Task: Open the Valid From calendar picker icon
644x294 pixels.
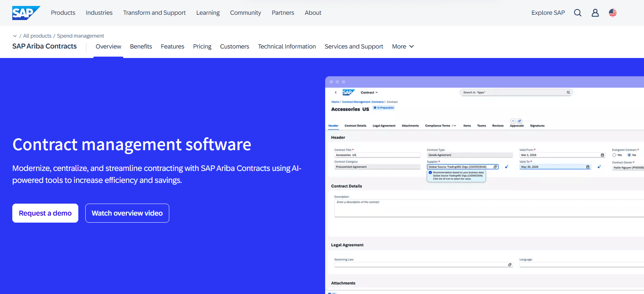Action: click(603, 155)
